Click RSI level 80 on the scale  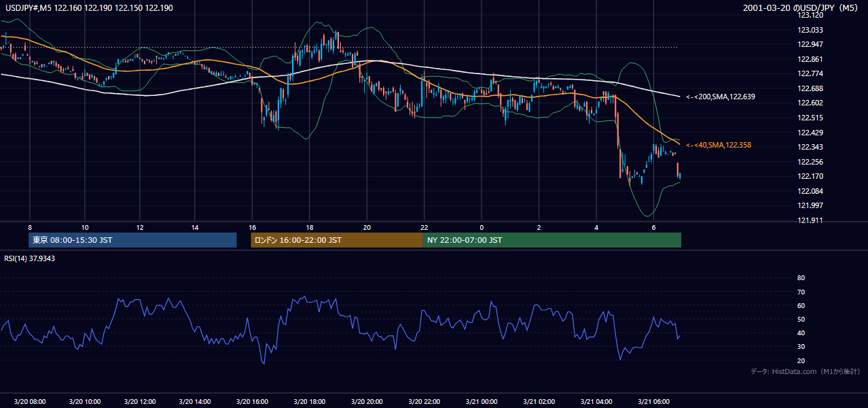click(x=801, y=278)
